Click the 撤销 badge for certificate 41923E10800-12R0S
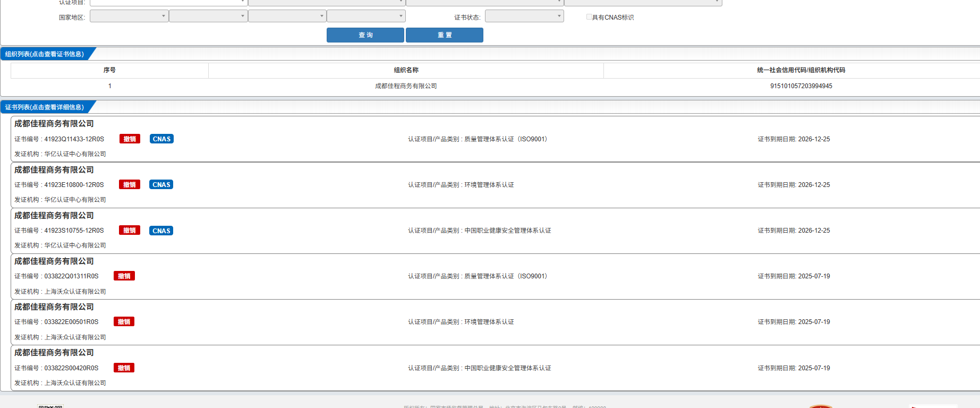The height and width of the screenshot is (408, 980). tap(130, 185)
